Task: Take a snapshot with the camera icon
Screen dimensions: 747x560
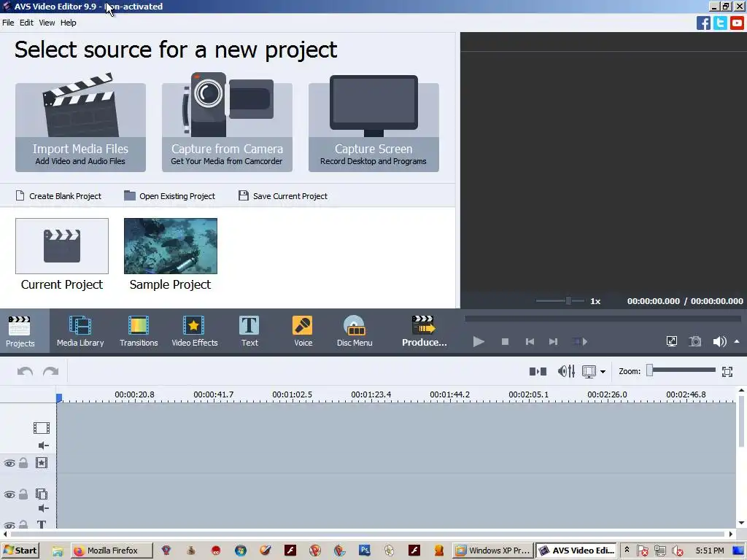Action: [695, 341]
